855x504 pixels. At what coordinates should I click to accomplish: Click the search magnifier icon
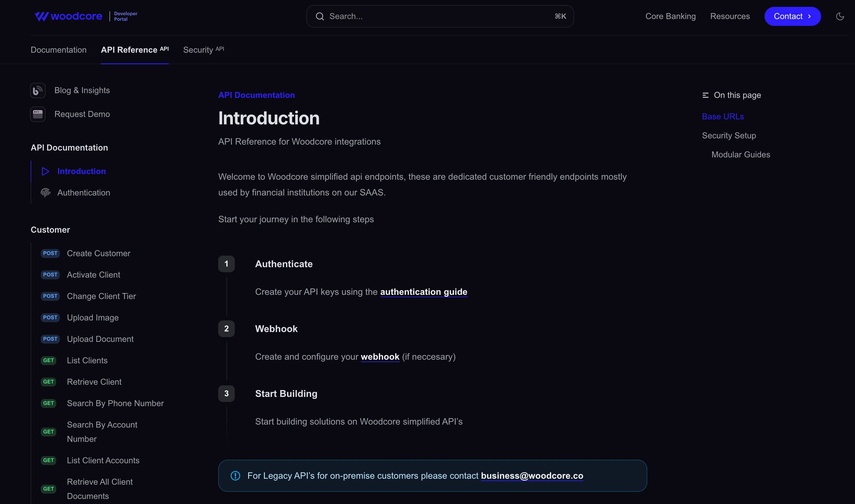click(320, 16)
